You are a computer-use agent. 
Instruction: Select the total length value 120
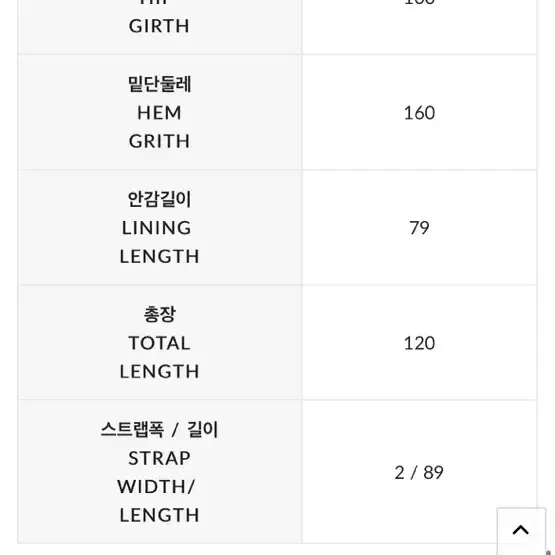[x=419, y=343]
